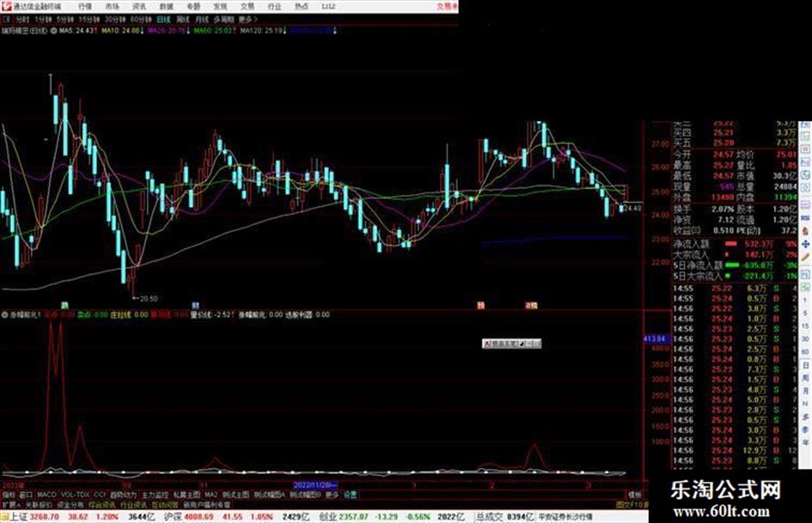
Task: Click the 创业 index value in the status bar
Action: click(x=354, y=517)
